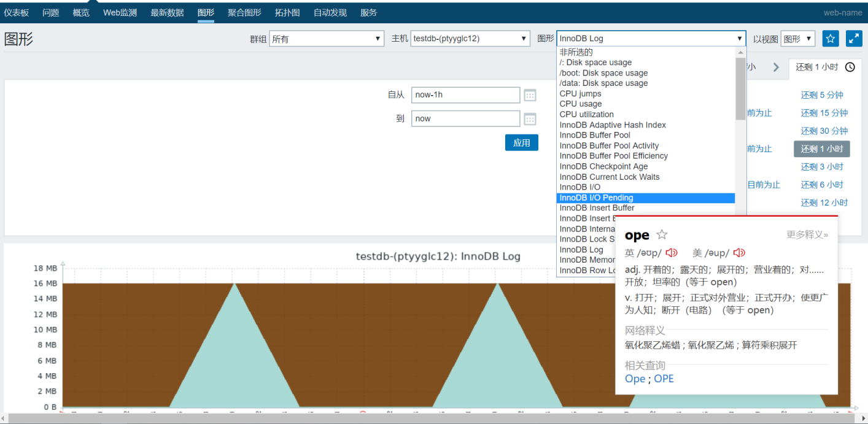Click the 应用 apply button
Viewport: 868px width, 424px height.
(x=522, y=142)
